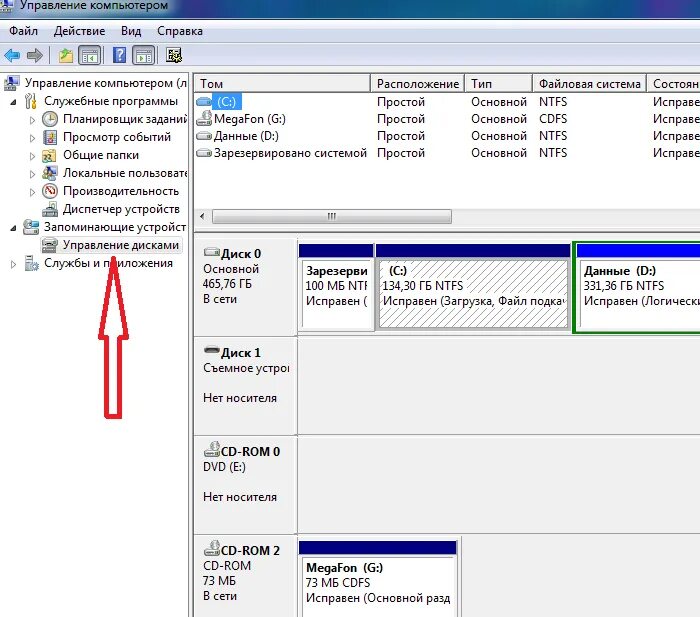Open the Действие menu
This screenshot has height=617, width=700.
(x=79, y=31)
